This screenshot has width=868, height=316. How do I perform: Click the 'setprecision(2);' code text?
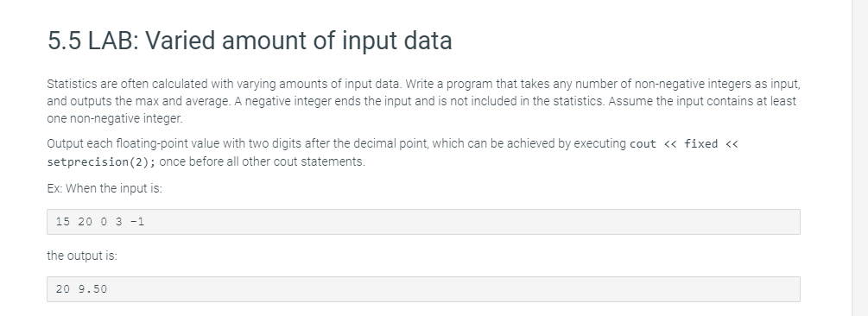(101, 162)
